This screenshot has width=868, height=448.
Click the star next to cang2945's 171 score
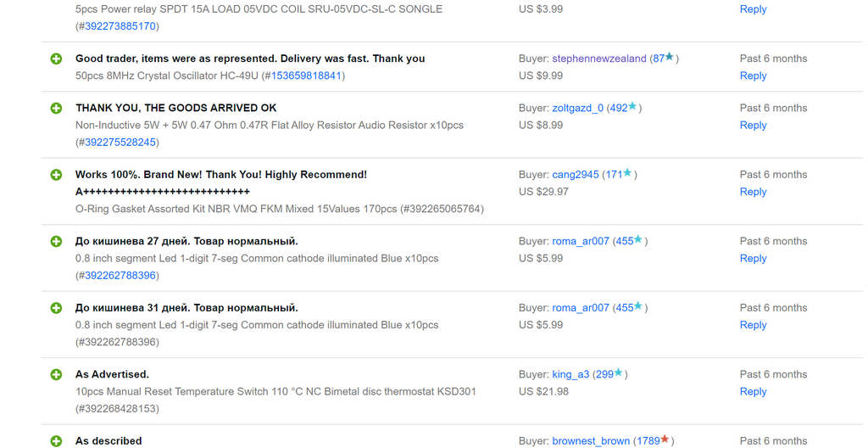pyautogui.click(x=627, y=173)
